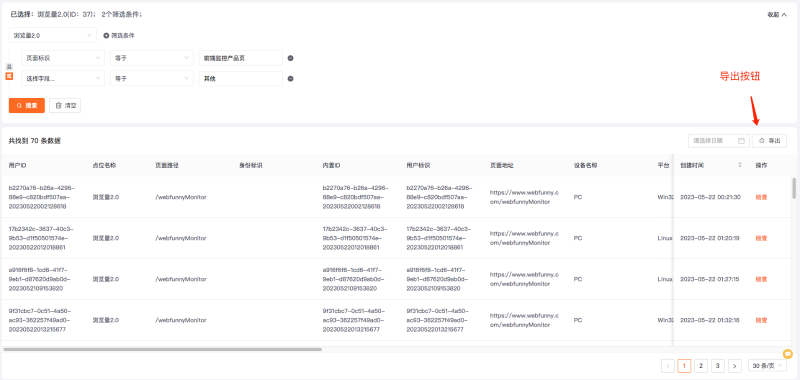Click the 页面地址 column header
800x380 pixels.
502,165
